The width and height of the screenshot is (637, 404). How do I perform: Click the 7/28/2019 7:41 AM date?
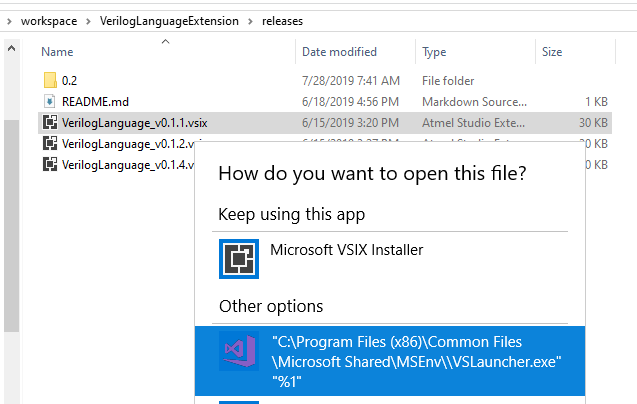pos(351,81)
